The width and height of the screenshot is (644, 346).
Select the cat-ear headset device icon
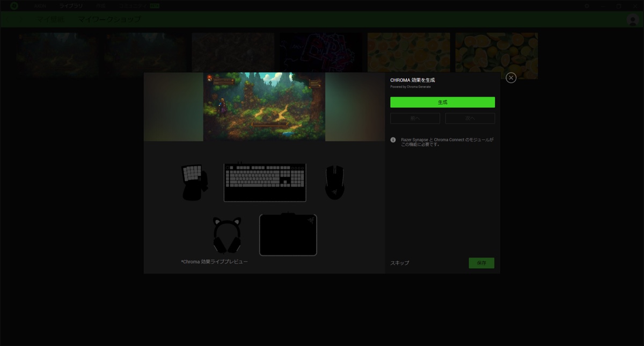point(226,235)
